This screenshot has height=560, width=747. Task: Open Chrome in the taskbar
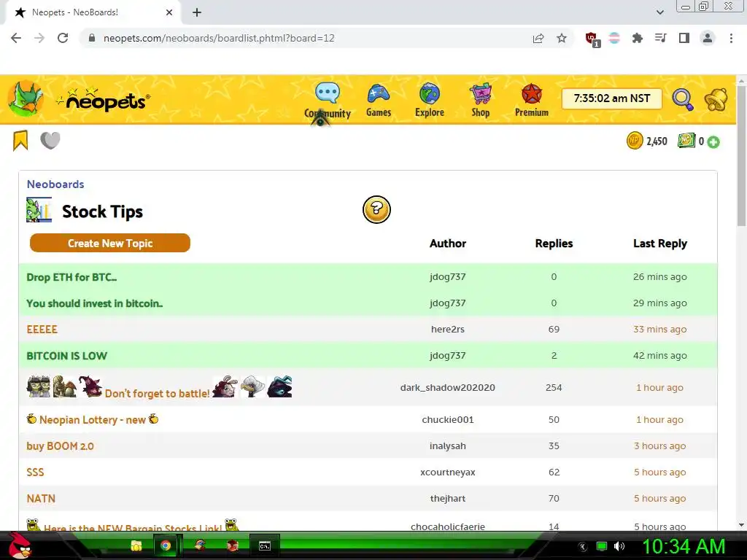(x=166, y=545)
